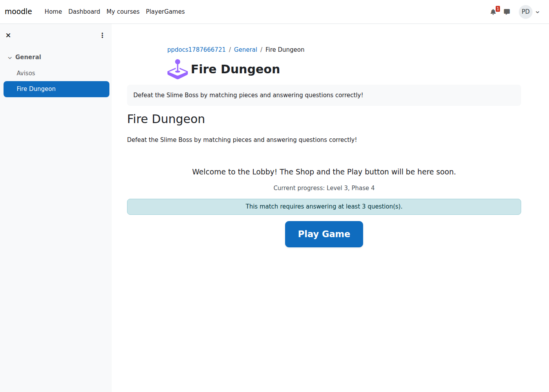Open the messaging chat bubble icon
Screen dimensions: 549x392
[x=507, y=12]
